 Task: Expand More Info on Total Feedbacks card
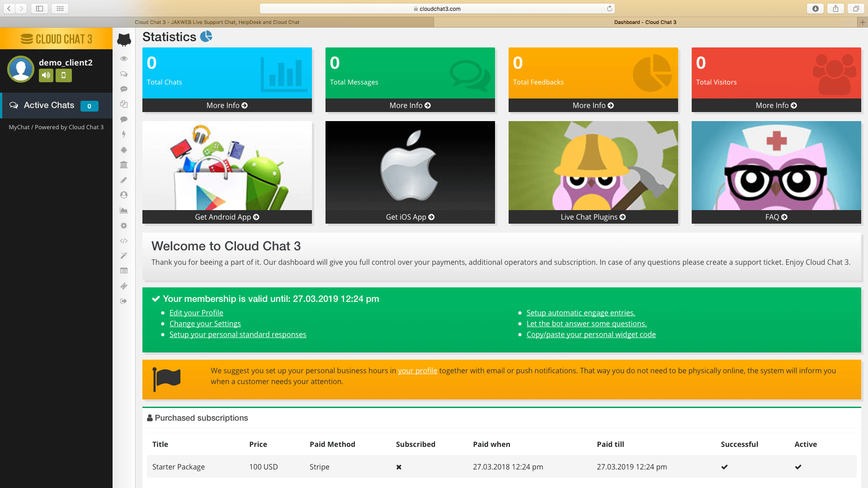click(x=593, y=105)
